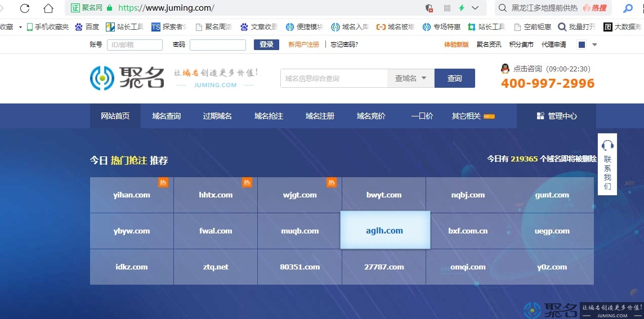Click the URL text in address bar
Image resolution: width=644 pixels, height=319 pixels.
166,8
